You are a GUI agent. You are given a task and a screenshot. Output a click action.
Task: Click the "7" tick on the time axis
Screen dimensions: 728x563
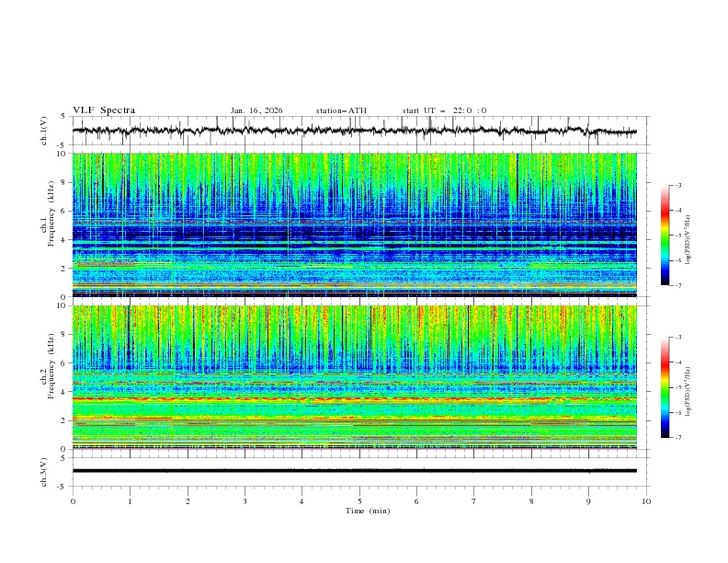[474, 501]
